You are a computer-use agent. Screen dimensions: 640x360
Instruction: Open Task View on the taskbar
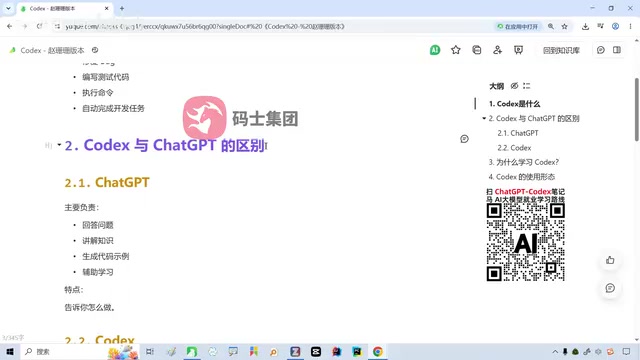click(x=150, y=351)
